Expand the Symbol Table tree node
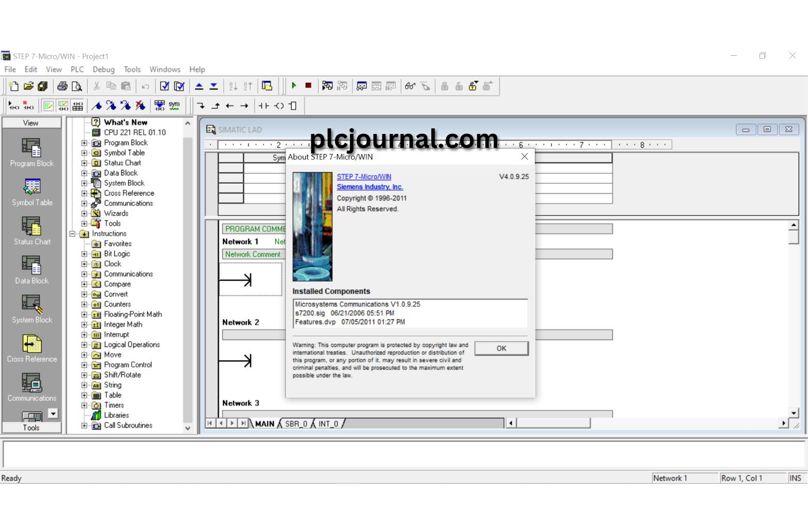The width and height of the screenshot is (808, 532). click(x=85, y=153)
